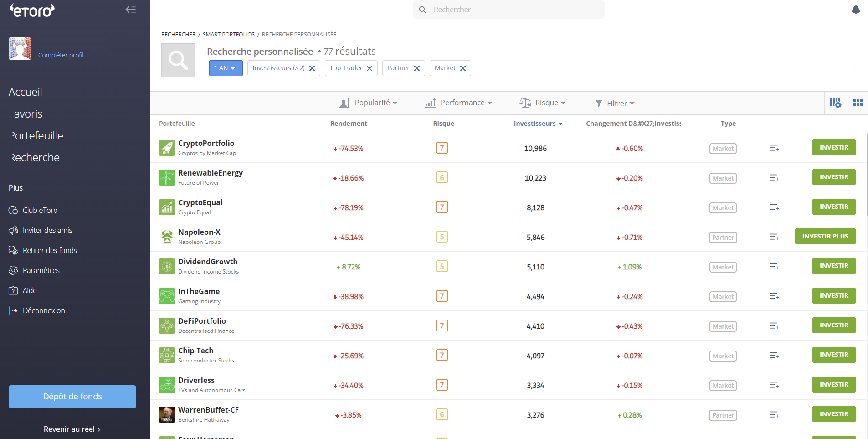The width and height of the screenshot is (868, 439).
Task: Collapse the sidebar with the arrow icon
Action: [x=131, y=10]
